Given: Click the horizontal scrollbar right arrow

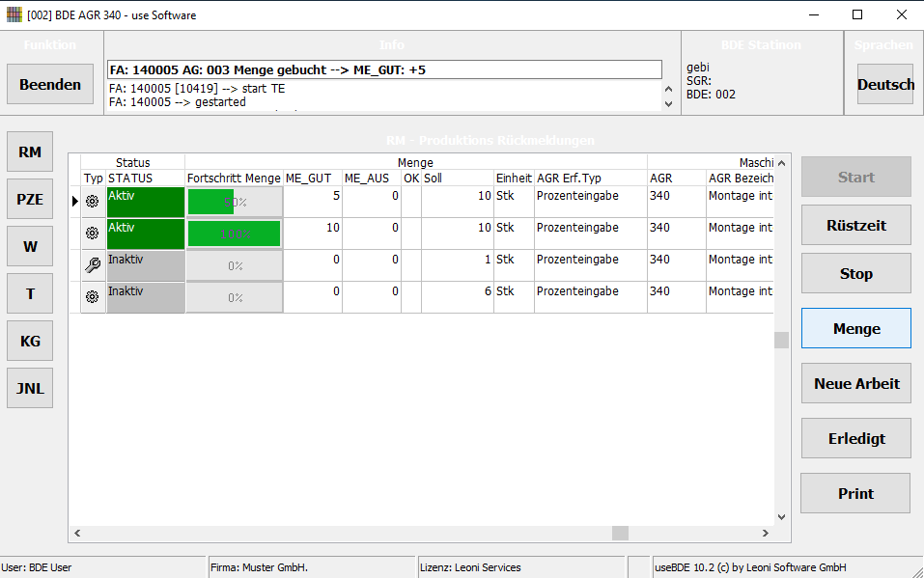Looking at the screenshot, I should coord(766,533).
